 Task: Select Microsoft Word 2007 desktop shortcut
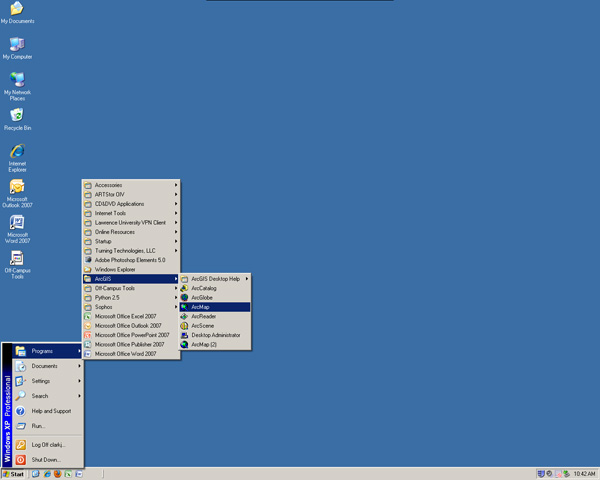point(17,229)
